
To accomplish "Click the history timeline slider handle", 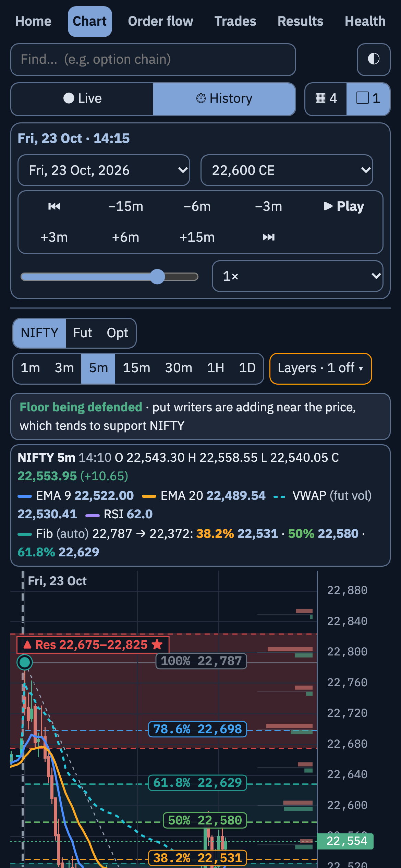I will coord(158,277).
